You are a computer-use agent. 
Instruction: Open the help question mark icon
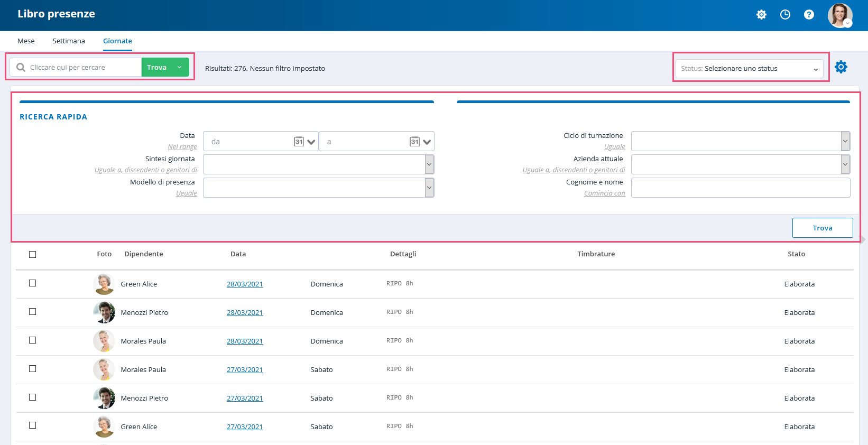coord(809,15)
